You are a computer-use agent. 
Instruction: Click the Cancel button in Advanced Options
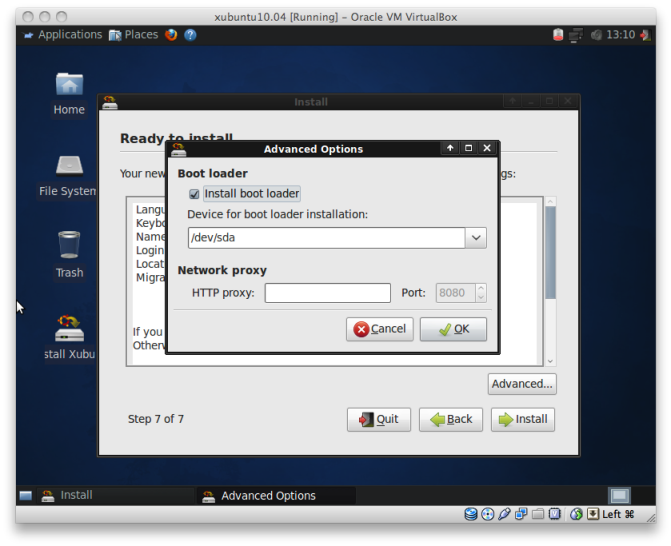tap(380, 329)
